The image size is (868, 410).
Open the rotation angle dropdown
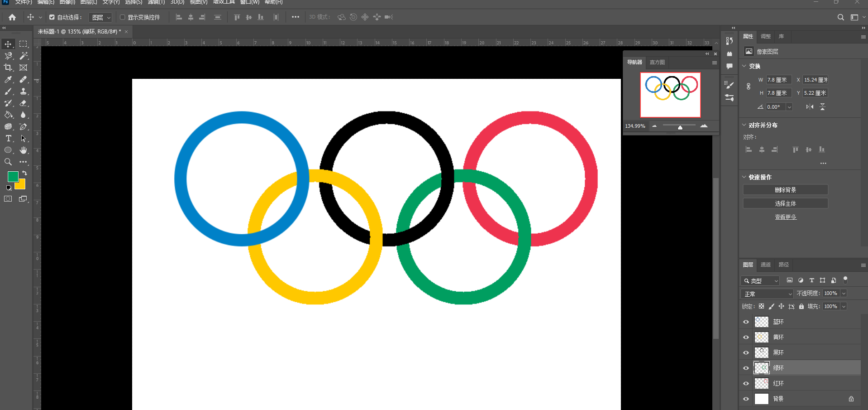click(789, 107)
